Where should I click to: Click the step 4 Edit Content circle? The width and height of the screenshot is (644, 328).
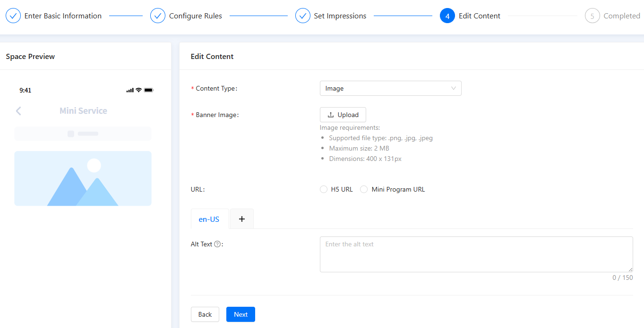[447, 16]
